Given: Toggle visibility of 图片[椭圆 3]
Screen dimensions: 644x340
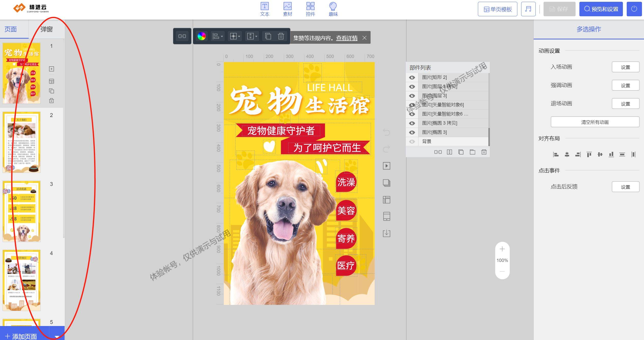Looking at the screenshot, I should [x=412, y=132].
